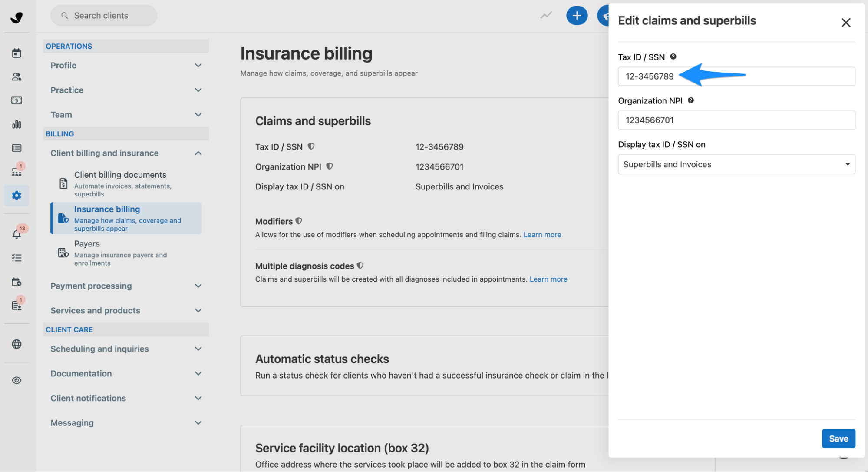Click the Organization NPI input field
This screenshot has height=472, width=868.
click(736, 120)
